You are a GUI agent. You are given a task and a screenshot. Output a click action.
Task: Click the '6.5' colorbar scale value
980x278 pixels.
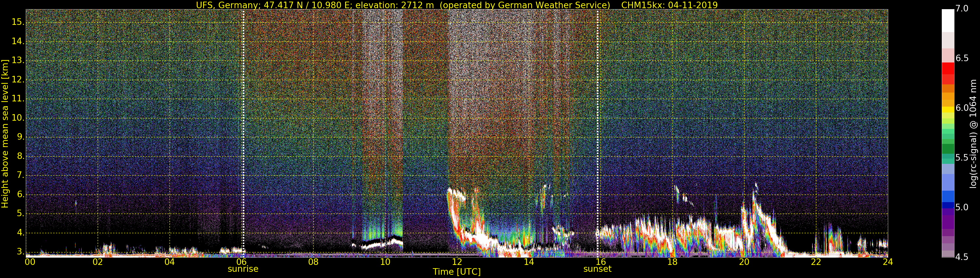[x=962, y=58]
